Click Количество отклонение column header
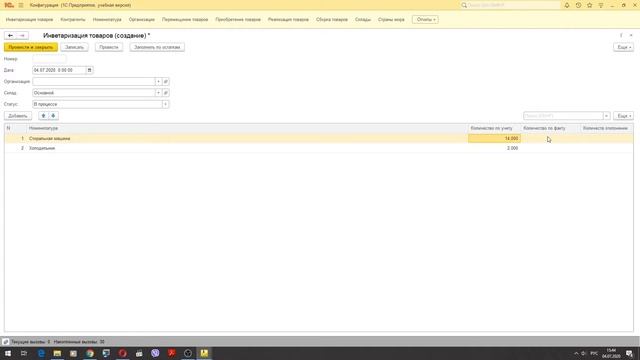Image resolution: width=640 pixels, height=360 pixels. click(x=607, y=128)
